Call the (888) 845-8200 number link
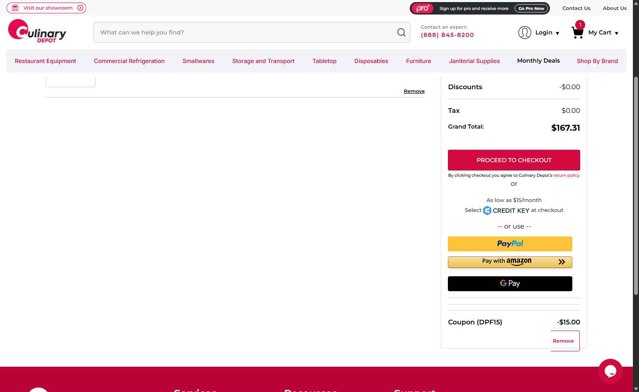The image size is (639, 392). coord(447,35)
